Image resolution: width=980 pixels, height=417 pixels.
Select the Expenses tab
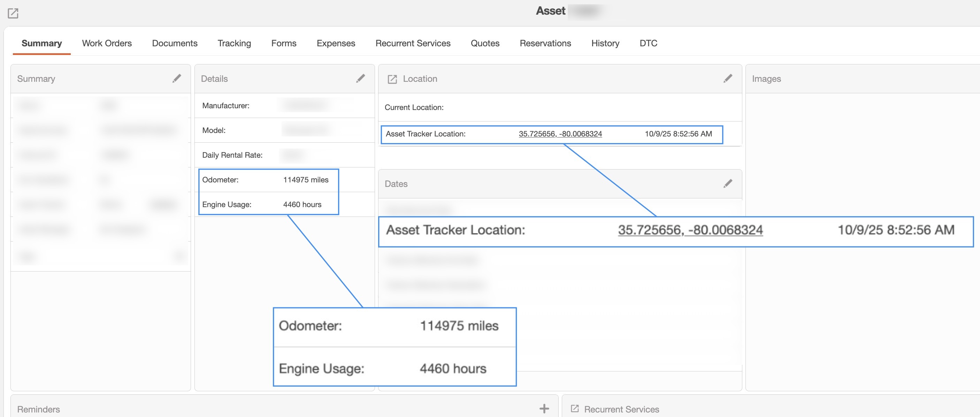point(336,43)
